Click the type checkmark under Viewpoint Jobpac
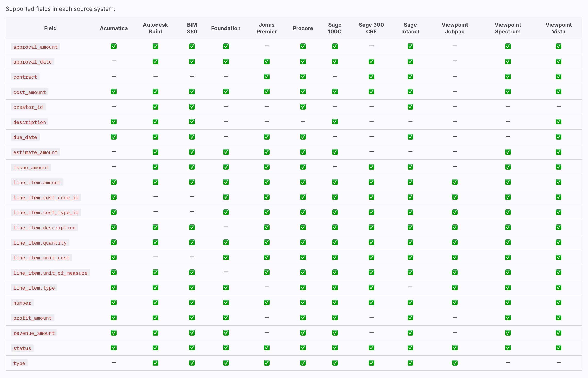 [x=455, y=363]
